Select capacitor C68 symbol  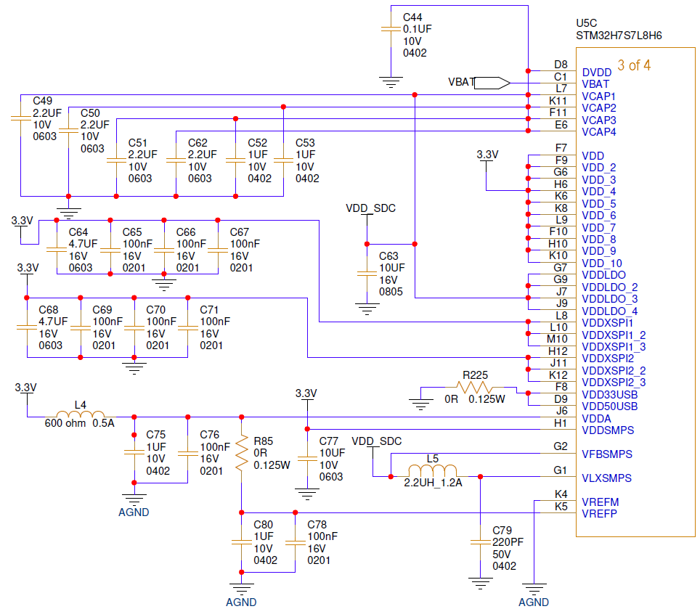click(x=27, y=327)
